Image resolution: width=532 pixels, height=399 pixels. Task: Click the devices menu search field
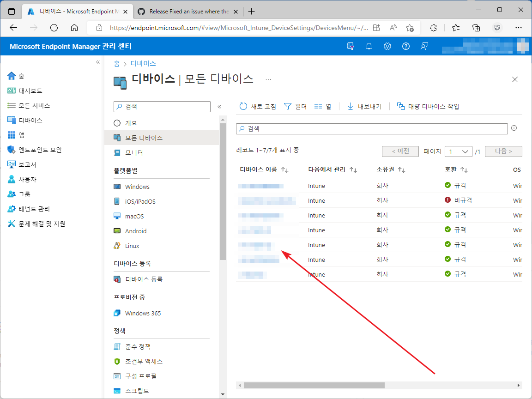(162, 107)
